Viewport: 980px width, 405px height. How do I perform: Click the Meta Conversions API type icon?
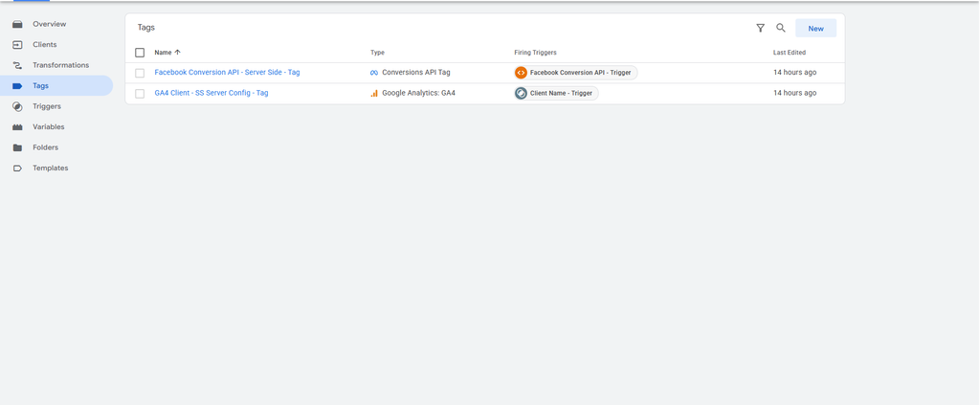coord(374,73)
